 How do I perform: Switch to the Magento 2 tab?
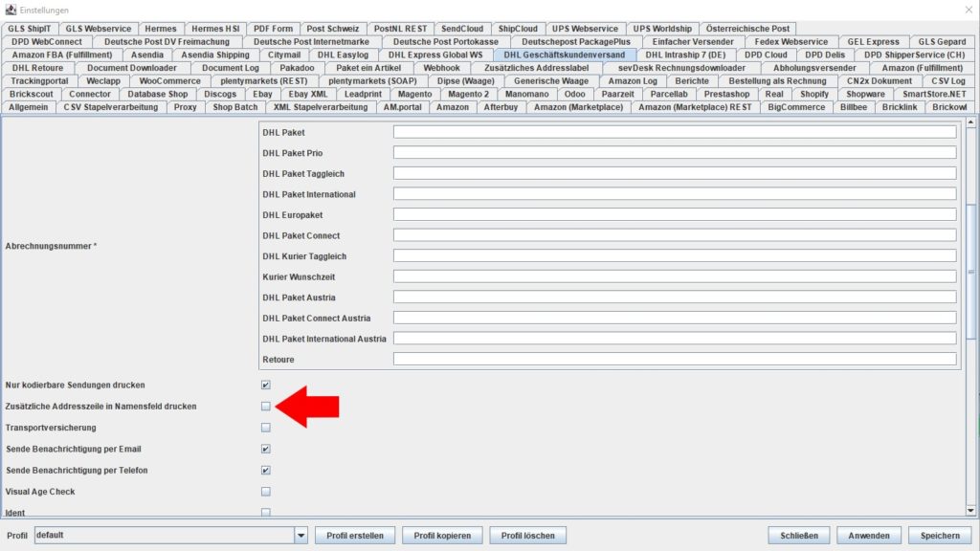pyautogui.click(x=469, y=95)
